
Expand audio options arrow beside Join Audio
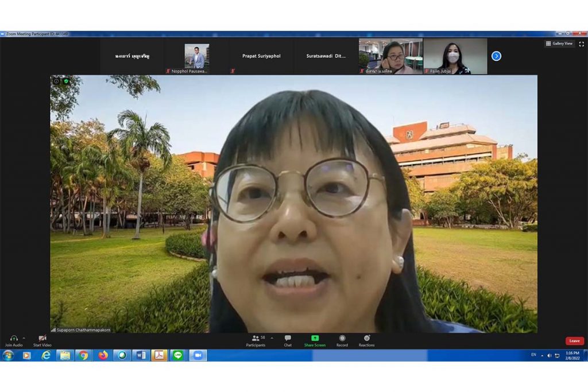click(x=24, y=338)
